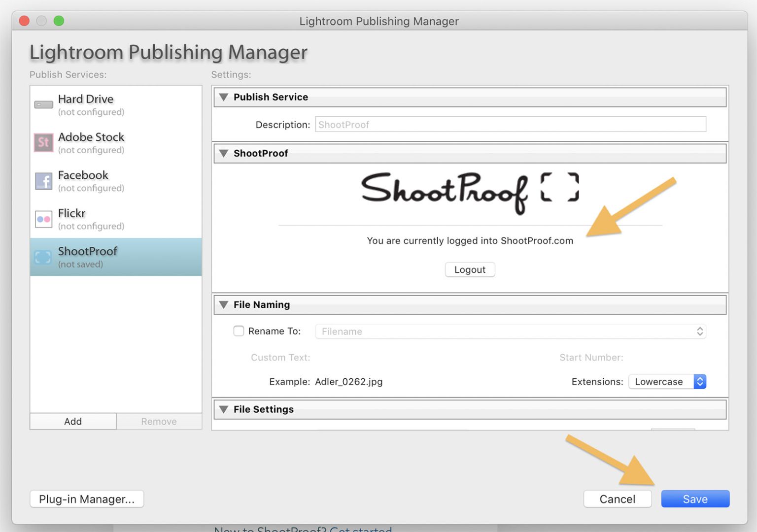This screenshot has height=532, width=757.
Task: Open the Plug-in Manager
Action: click(86, 499)
